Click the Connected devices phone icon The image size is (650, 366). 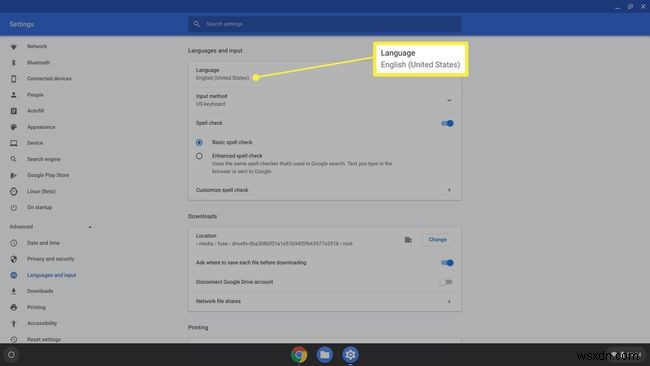pos(14,79)
